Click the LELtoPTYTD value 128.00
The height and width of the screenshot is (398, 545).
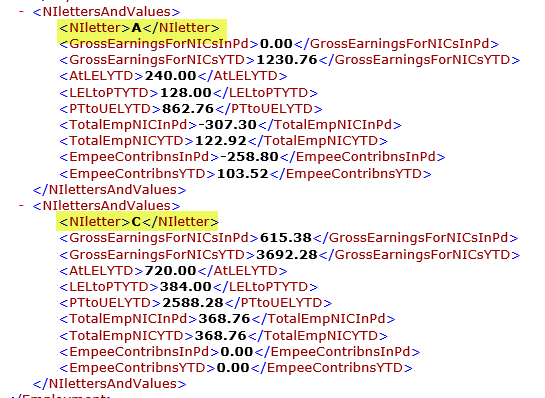point(186,92)
